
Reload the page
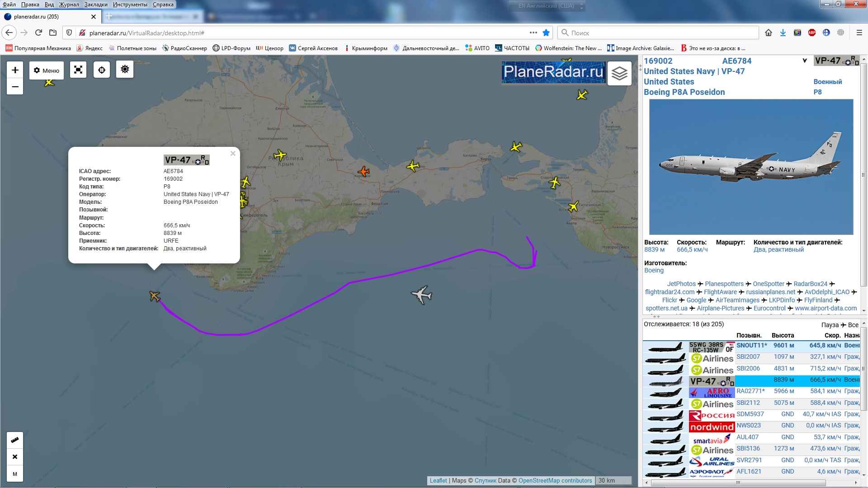[x=38, y=33]
